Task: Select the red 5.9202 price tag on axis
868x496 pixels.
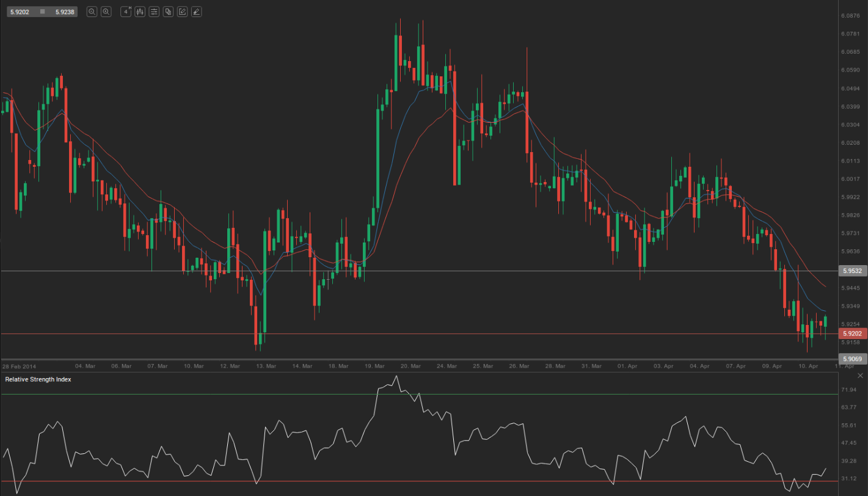Action: coord(852,334)
